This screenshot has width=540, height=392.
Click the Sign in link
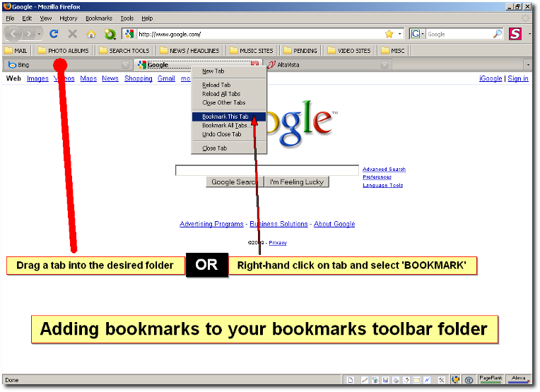coord(518,78)
